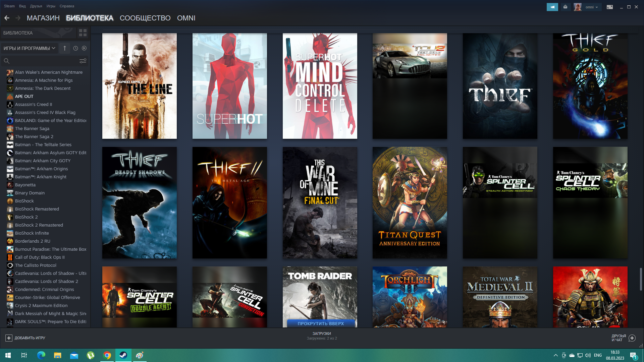Click the back navigation arrow
This screenshot has height=362, width=644.
coord(7,18)
